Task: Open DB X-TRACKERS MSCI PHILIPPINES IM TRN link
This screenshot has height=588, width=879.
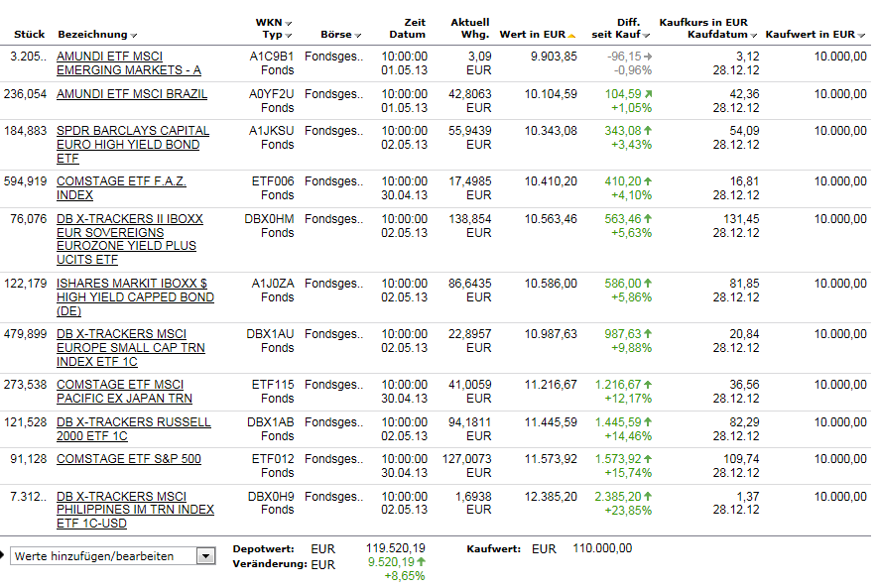Action: [x=135, y=510]
